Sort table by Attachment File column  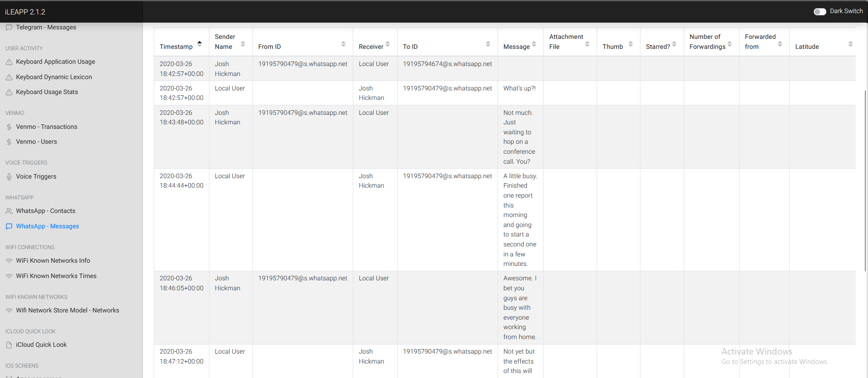(x=570, y=42)
